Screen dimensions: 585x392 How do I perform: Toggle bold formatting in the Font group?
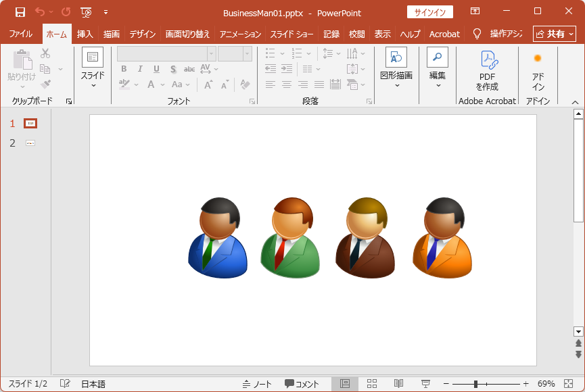124,68
